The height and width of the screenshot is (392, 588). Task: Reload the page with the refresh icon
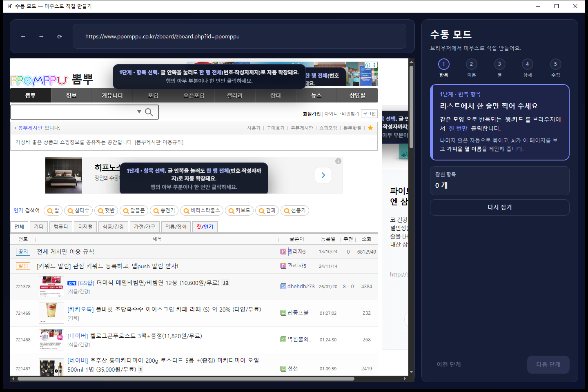point(60,36)
